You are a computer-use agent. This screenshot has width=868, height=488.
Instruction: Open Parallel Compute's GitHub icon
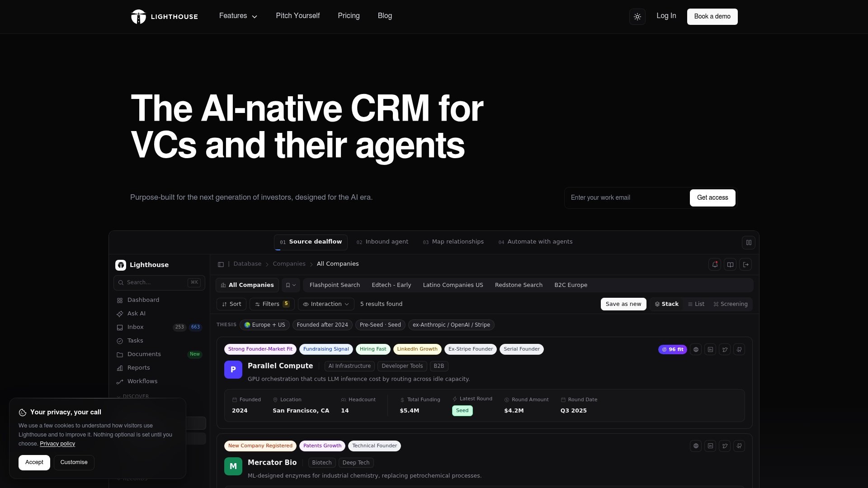[739, 349]
